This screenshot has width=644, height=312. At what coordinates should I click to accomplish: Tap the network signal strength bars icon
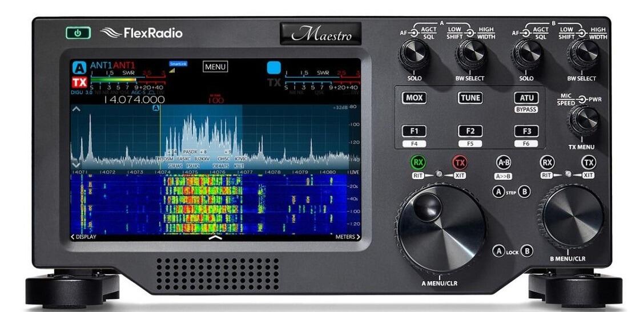point(172,70)
